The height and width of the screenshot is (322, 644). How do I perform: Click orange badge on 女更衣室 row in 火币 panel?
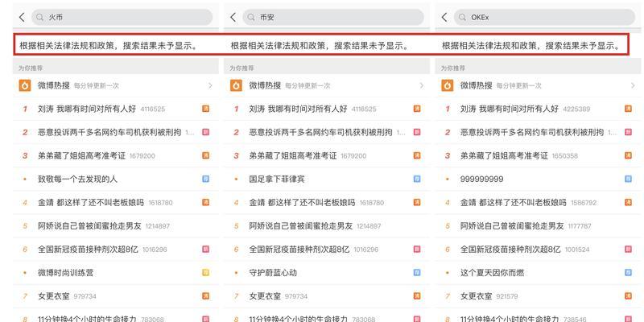click(x=205, y=295)
